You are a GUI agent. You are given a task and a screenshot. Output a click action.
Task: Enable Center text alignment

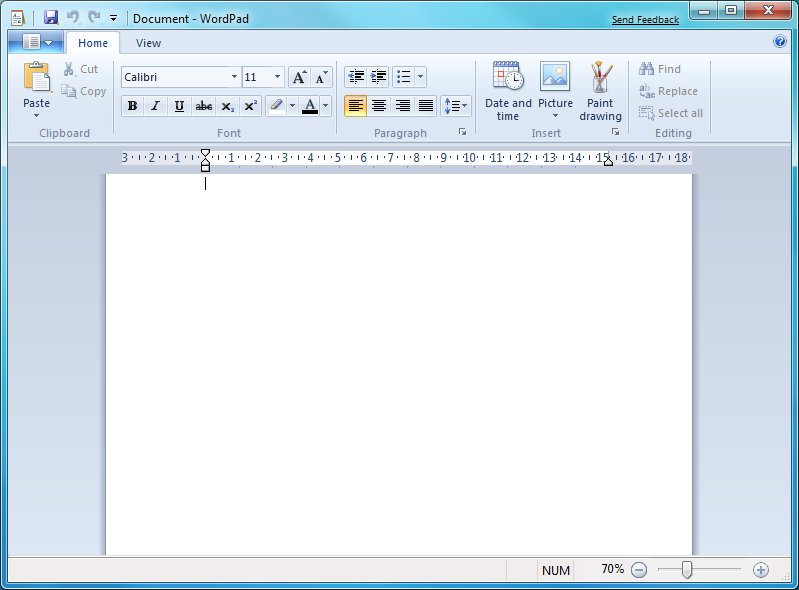(379, 106)
